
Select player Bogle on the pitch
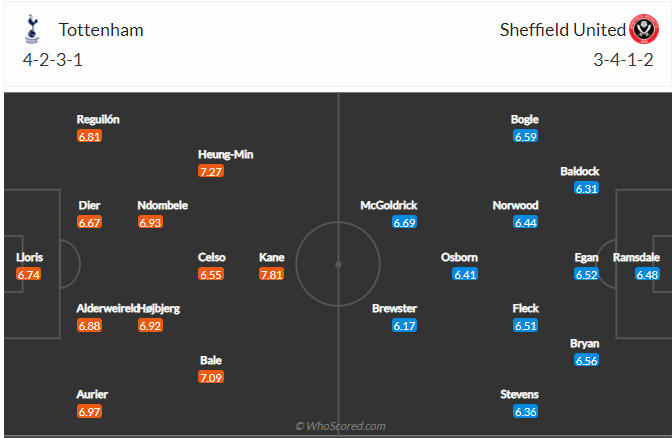[x=525, y=119]
